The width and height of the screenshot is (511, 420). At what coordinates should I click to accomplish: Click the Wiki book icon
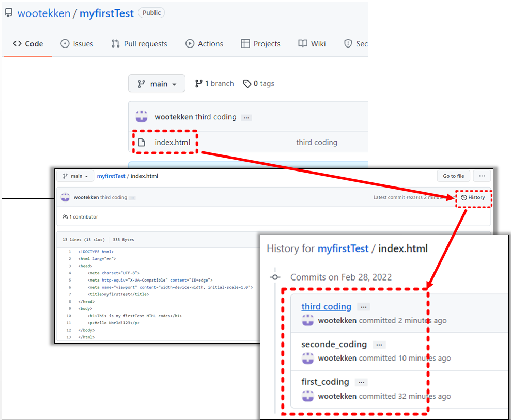point(303,44)
